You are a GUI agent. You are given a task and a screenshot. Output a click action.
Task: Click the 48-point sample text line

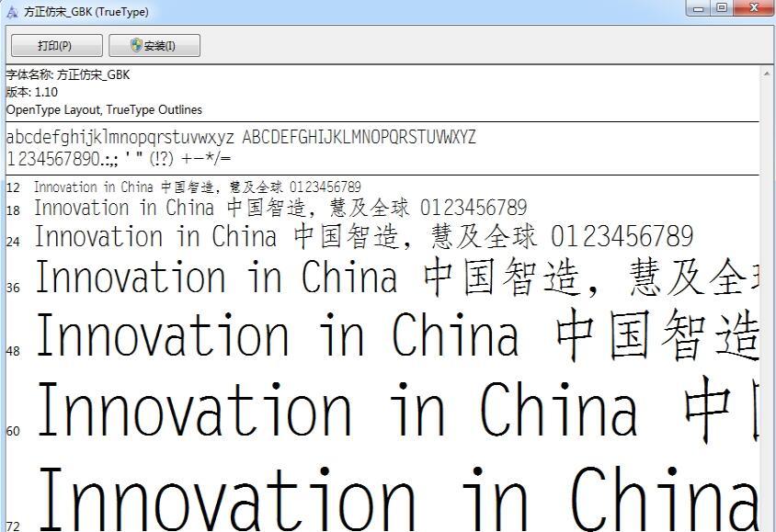395,335
